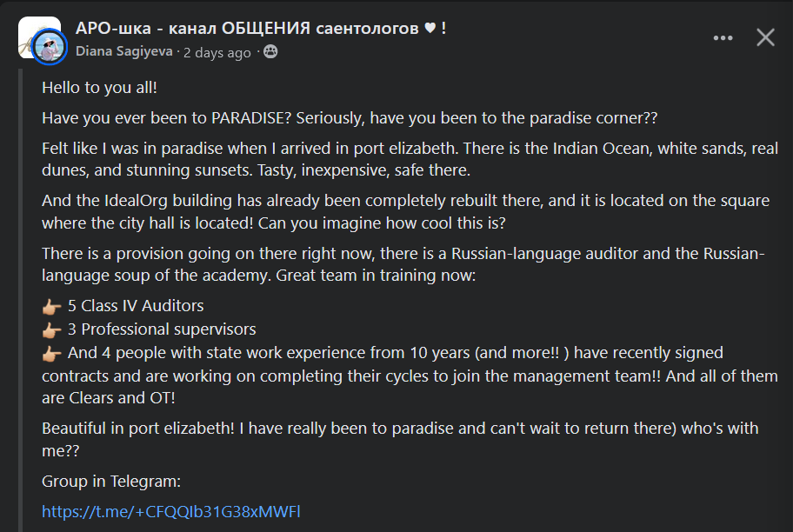Click pointing-hand emoji beside '5 Class IV Auditors'
The height and width of the screenshot is (532, 793).
pos(52,306)
